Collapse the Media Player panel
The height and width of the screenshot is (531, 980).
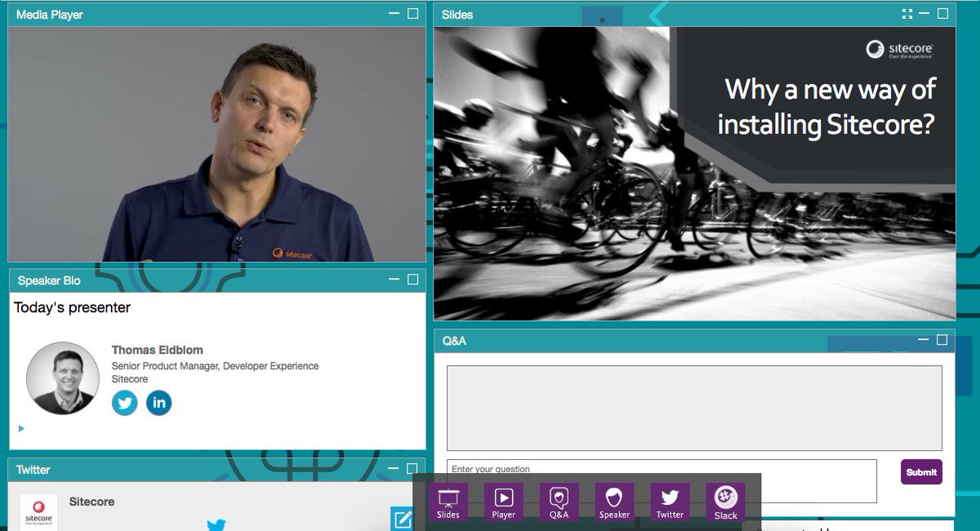pos(393,14)
